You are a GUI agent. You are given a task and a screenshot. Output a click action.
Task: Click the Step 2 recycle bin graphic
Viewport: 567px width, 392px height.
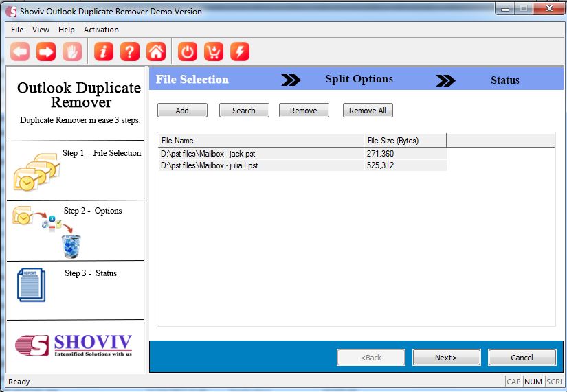(x=71, y=246)
